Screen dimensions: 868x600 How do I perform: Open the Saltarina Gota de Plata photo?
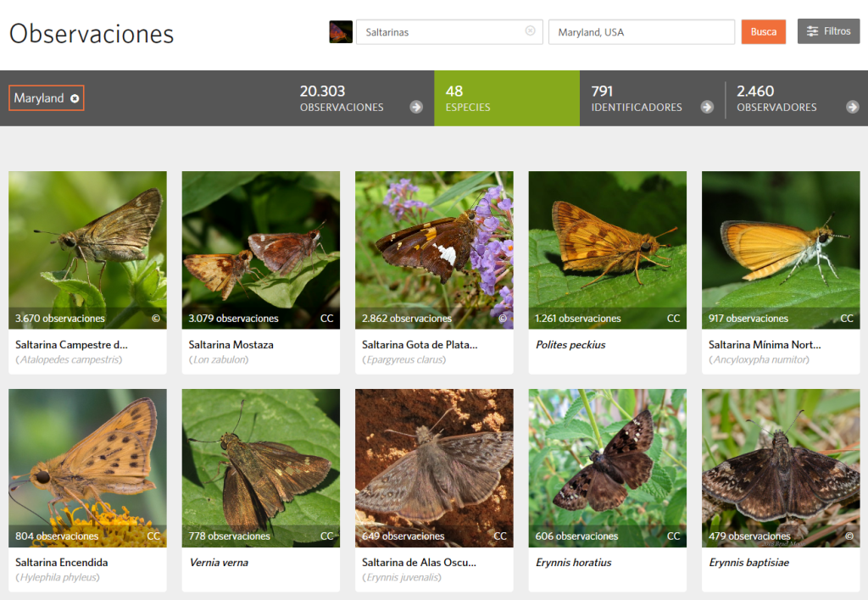434,242
